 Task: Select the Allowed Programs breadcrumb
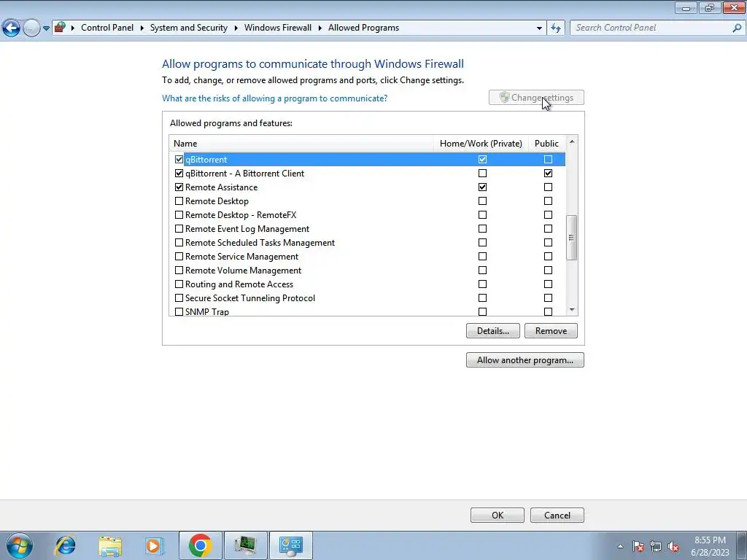click(x=363, y=28)
